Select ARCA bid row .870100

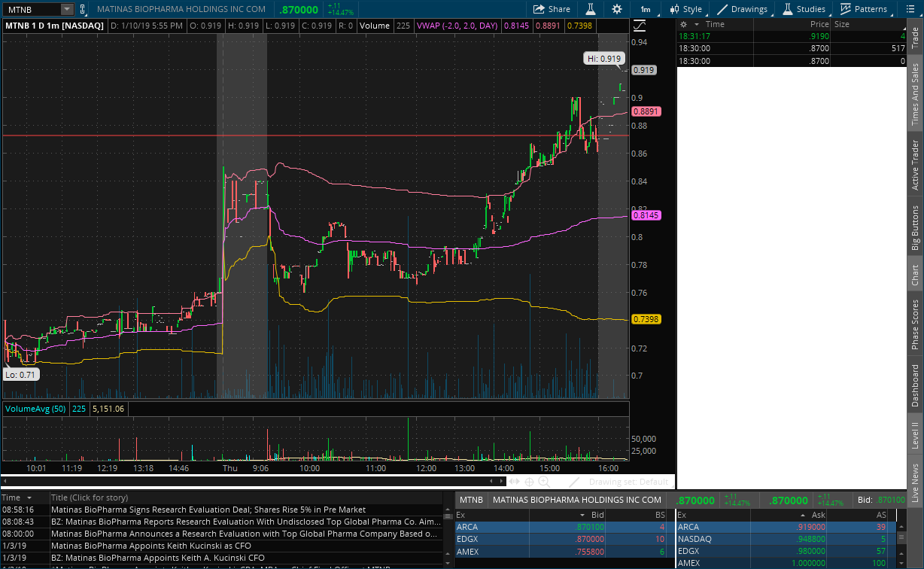pos(564,527)
